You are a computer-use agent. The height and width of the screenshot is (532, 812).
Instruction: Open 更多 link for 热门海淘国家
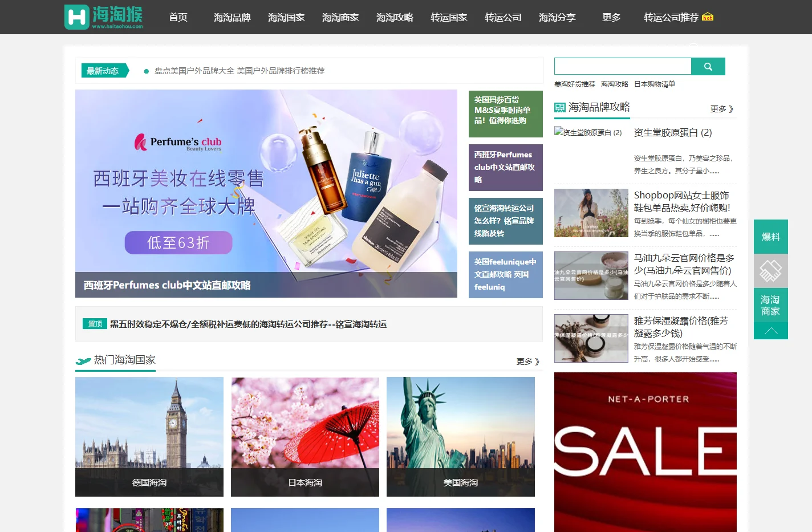point(528,361)
